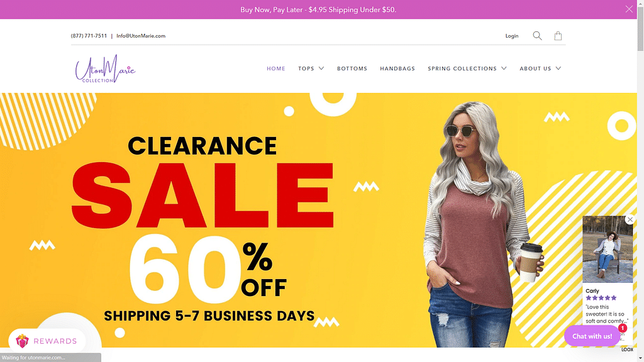Open the shopping bag cart icon
Viewport: 644px width, 362px height.
558,36
